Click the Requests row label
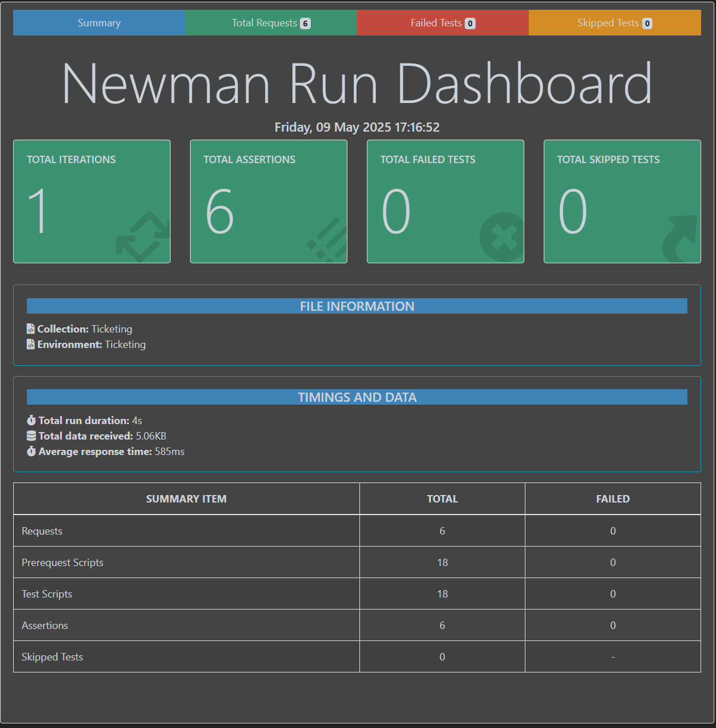This screenshot has width=716, height=728. [x=42, y=531]
